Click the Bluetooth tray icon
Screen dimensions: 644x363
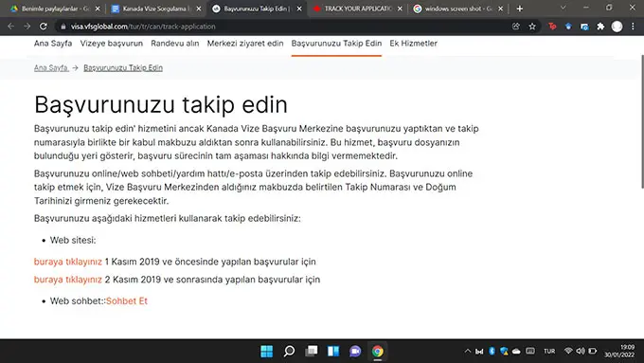click(492, 351)
